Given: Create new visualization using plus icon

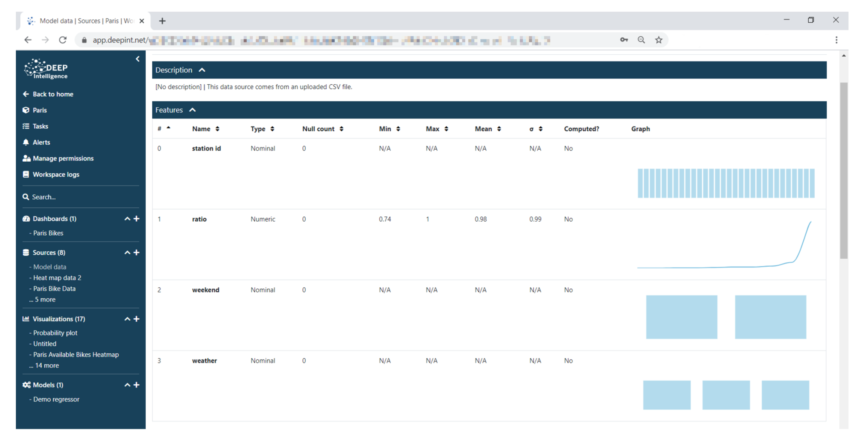Looking at the screenshot, I should pyautogui.click(x=136, y=318).
